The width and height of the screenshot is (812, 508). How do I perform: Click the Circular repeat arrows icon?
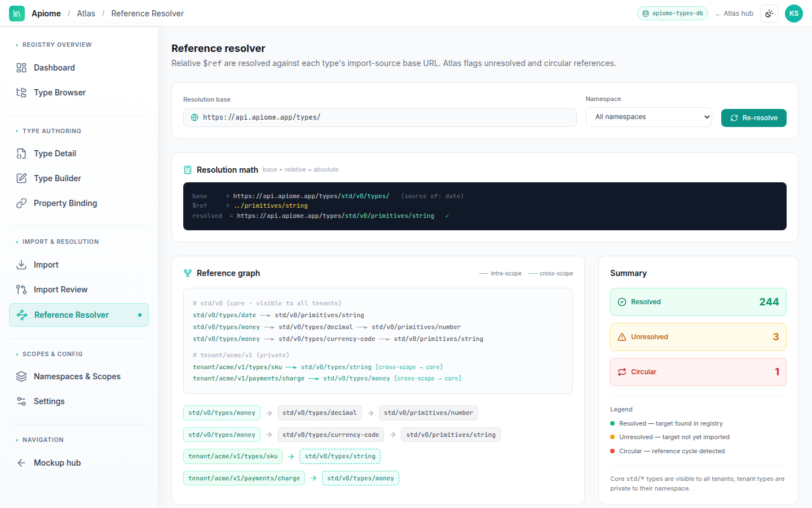(622, 372)
